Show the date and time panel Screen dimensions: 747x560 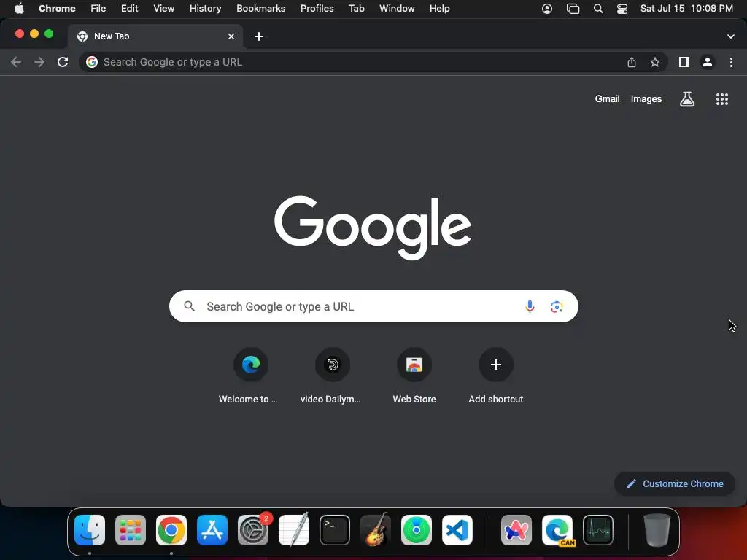tap(686, 9)
